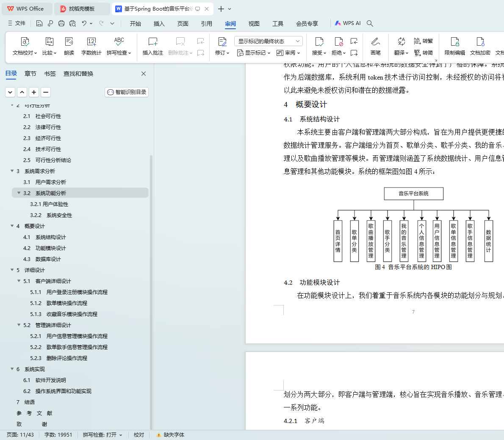Open the 书签 navigation tab
Screen dimensions: 504x440
tap(50, 74)
